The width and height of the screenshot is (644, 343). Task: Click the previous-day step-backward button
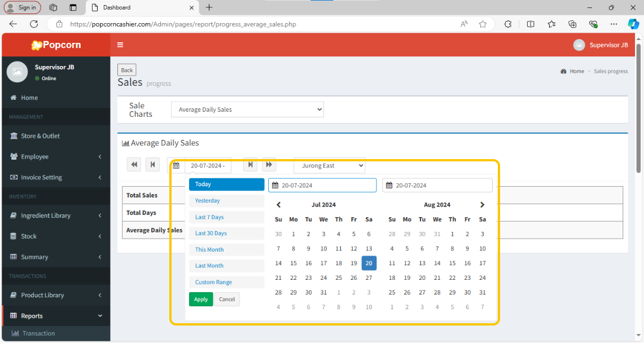(152, 165)
